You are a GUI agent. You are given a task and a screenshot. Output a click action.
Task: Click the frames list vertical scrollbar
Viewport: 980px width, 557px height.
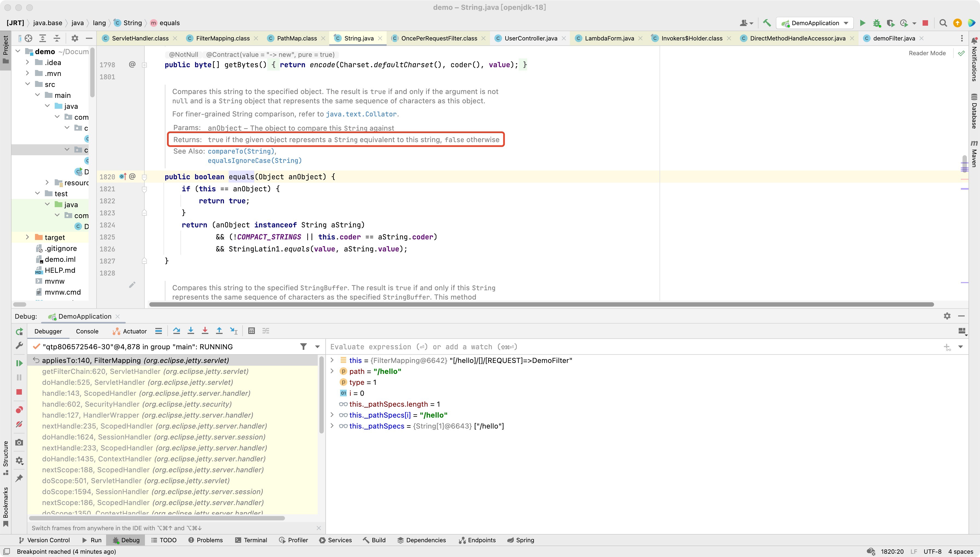pos(321,395)
